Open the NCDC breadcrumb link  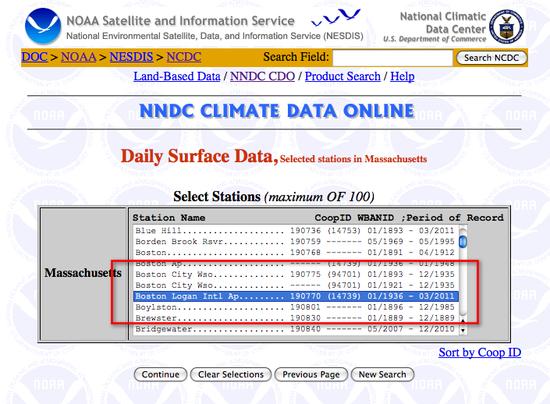[x=184, y=57]
